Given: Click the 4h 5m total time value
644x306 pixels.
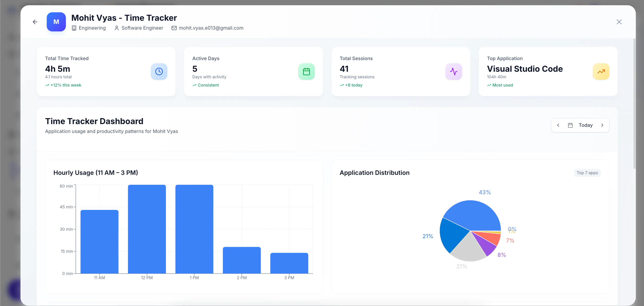Looking at the screenshot, I should pyautogui.click(x=57, y=69).
